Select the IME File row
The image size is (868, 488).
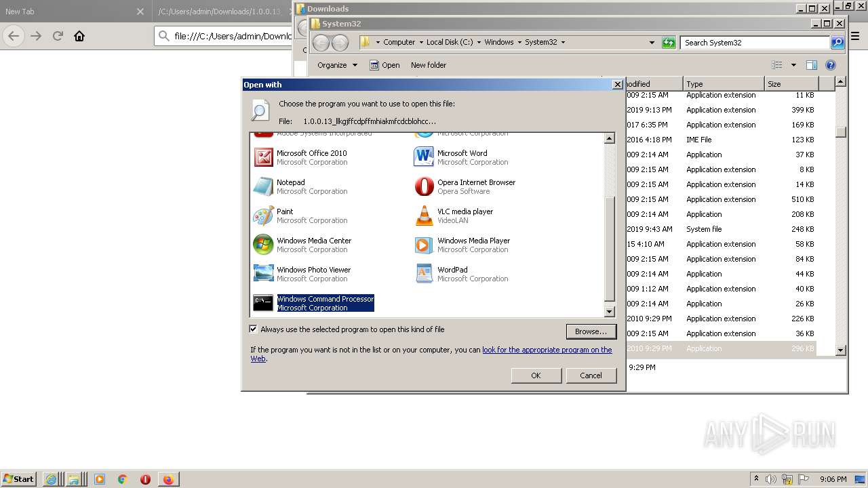tap(721, 140)
